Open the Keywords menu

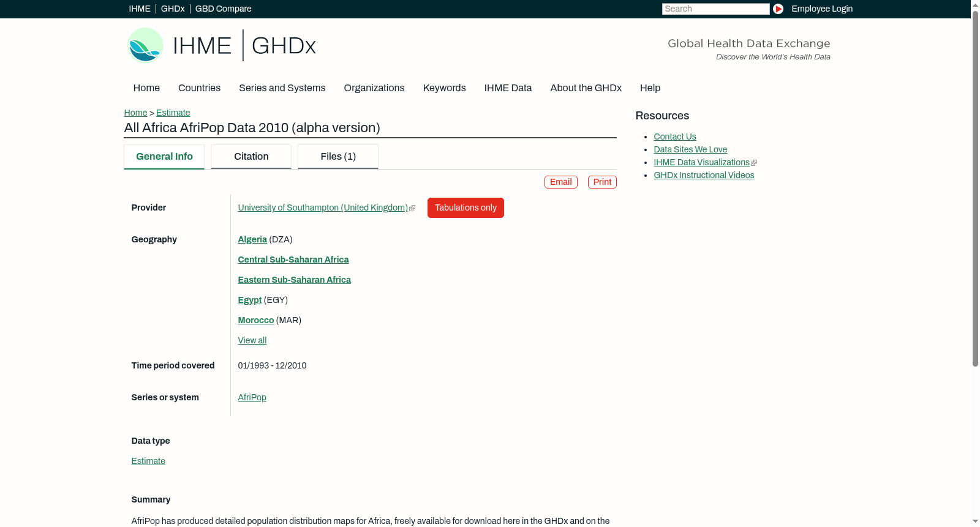[x=445, y=88]
